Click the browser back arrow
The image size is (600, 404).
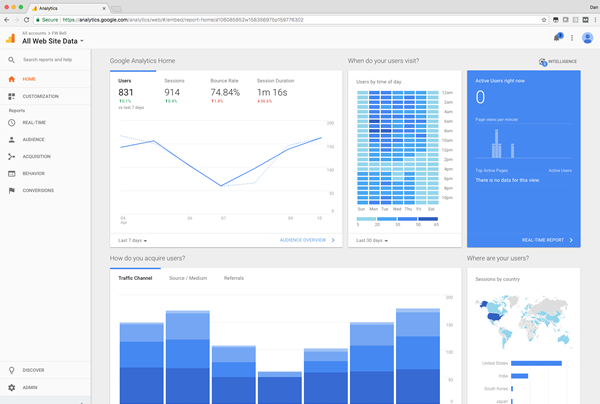tap(7, 20)
